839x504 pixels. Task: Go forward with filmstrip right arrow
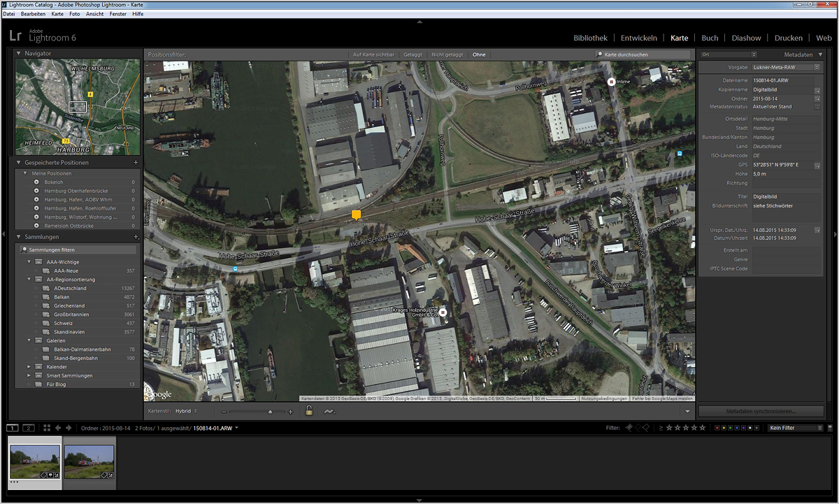[69, 427]
